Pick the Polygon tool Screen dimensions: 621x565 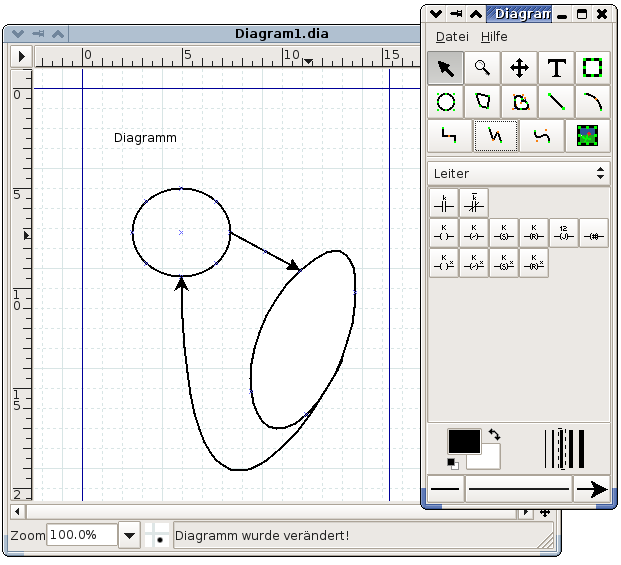[482, 102]
